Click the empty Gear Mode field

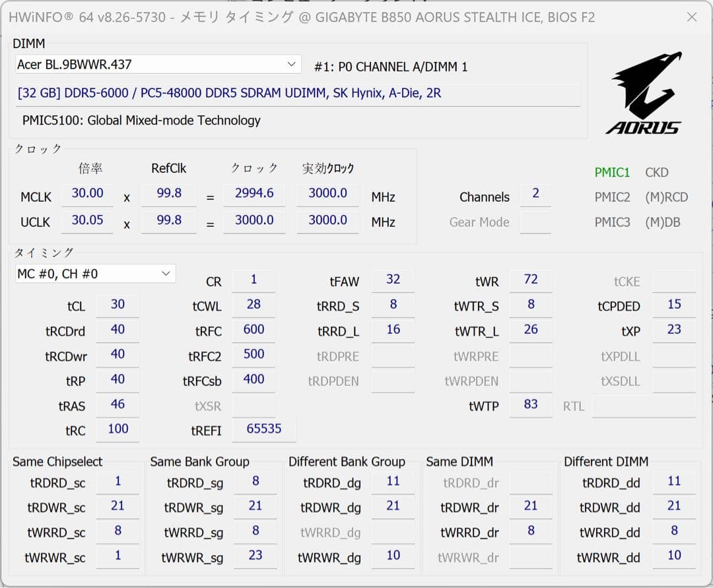535,222
